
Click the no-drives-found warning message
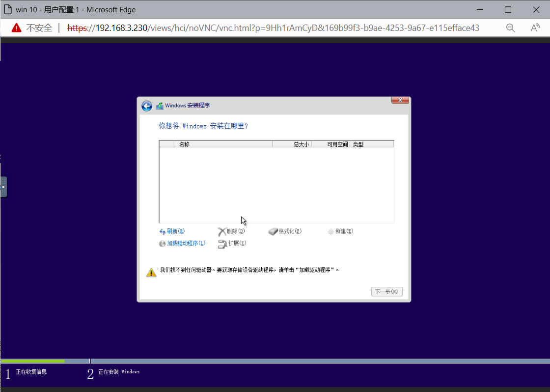click(x=249, y=270)
